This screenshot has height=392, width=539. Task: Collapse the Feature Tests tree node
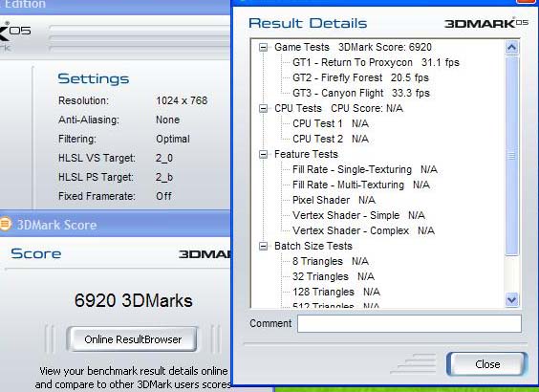(x=264, y=154)
